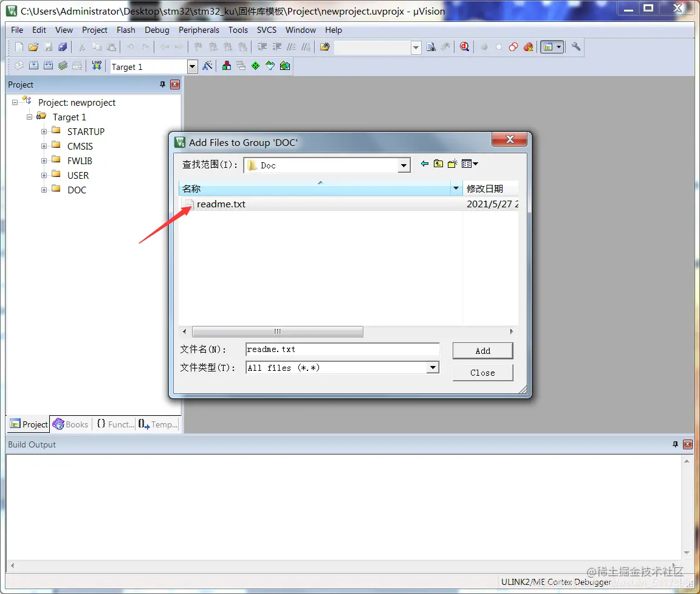Screen dimensions: 700x594
Task: Sort by modified date column header
Action: pos(490,188)
